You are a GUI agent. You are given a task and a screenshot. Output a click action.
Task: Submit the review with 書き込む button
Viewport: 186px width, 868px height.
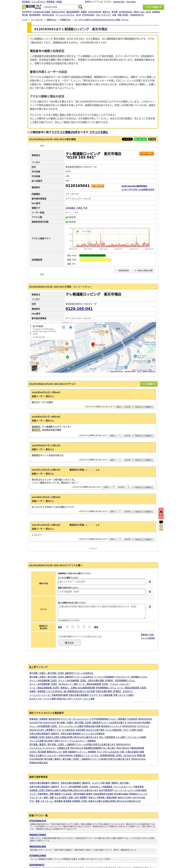[69, 643]
